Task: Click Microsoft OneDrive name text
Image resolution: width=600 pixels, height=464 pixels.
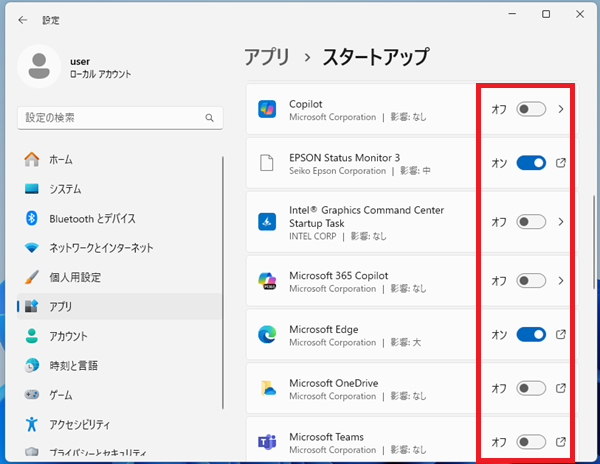Action: [334, 383]
